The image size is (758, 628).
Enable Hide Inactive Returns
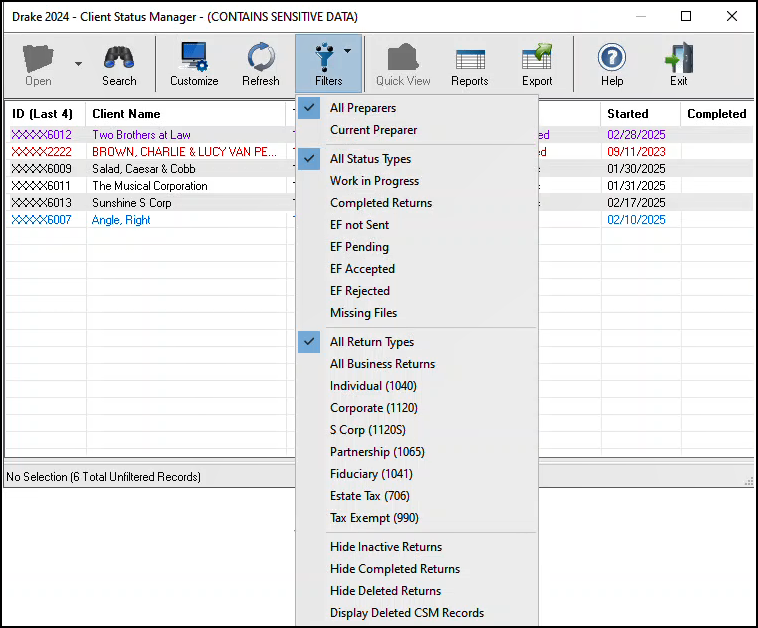(417, 547)
